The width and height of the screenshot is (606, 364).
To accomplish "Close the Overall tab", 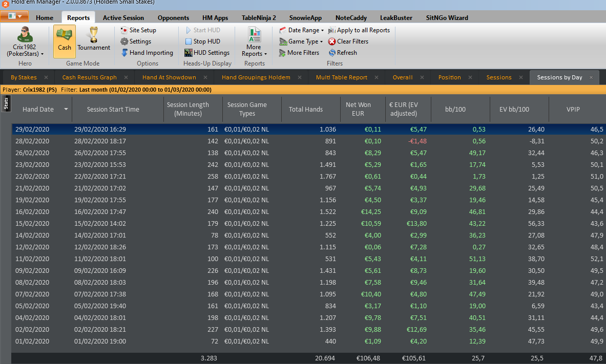I will coord(422,77).
